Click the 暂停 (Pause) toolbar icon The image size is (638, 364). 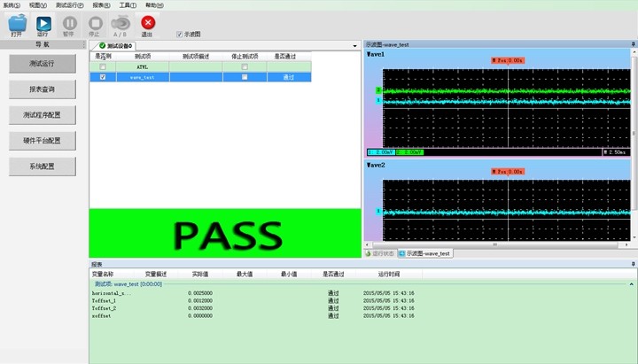click(x=68, y=24)
